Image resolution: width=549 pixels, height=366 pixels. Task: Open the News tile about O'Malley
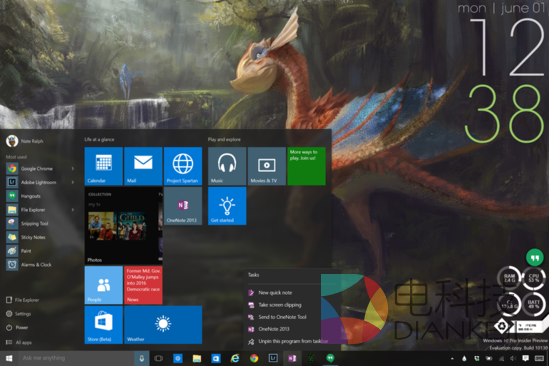[x=143, y=285]
